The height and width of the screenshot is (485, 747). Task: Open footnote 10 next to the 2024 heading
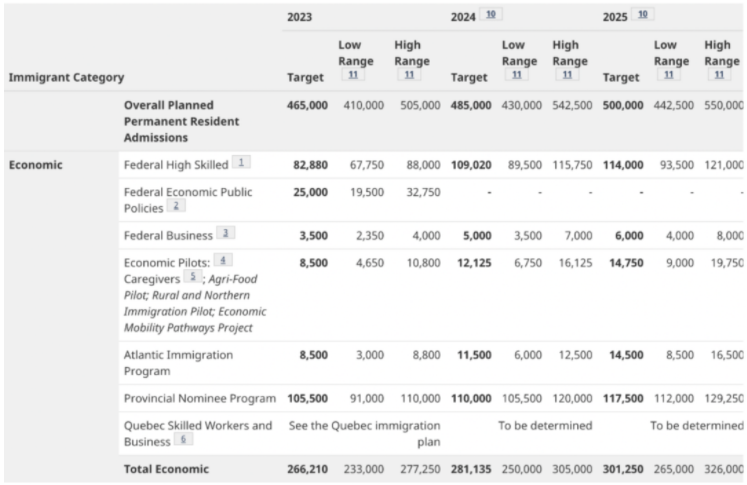tap(491, 14)
